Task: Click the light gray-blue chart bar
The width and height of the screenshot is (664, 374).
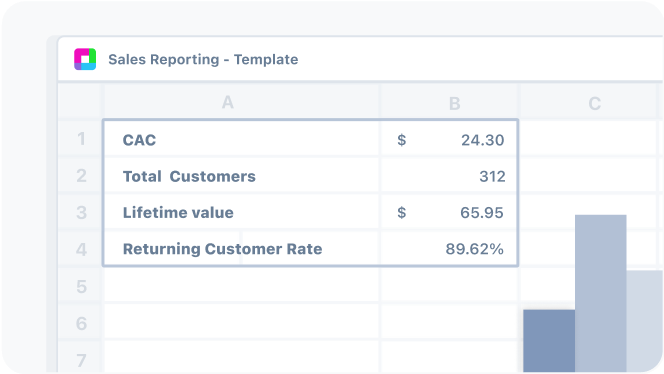Action: tap(645, 321)
